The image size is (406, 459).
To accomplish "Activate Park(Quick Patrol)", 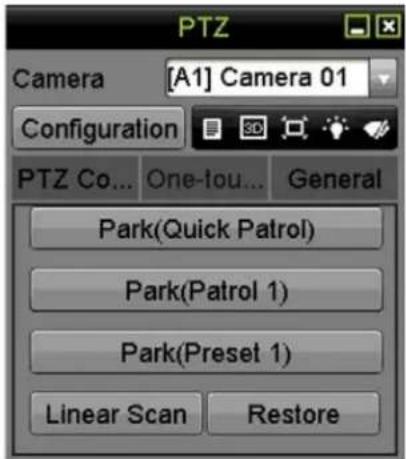I will point(206,229).
